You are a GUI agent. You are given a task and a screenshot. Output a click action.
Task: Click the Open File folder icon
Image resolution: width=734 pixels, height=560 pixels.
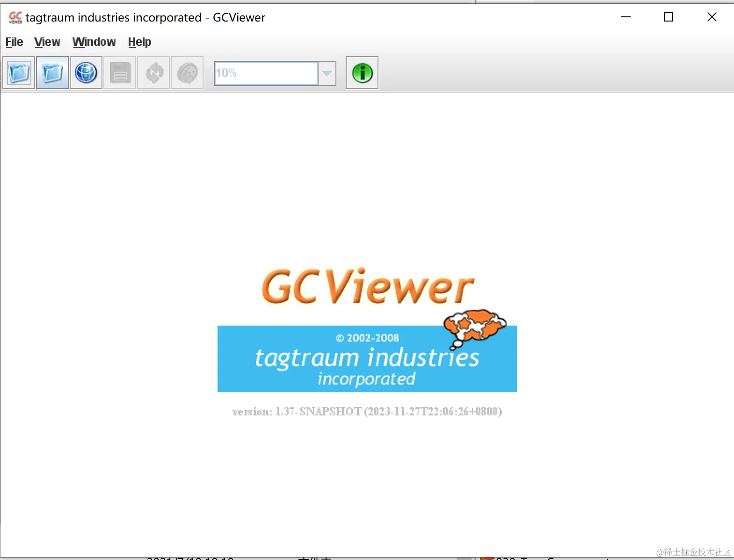pyautogui.click(x=19, y=73)
